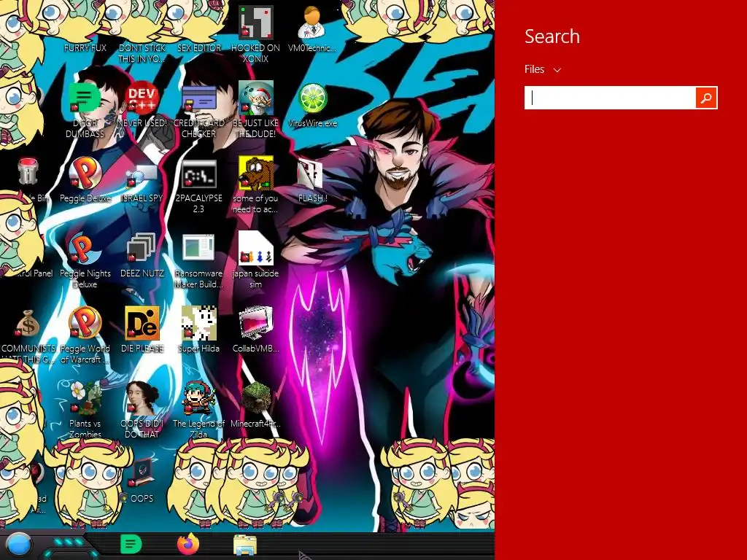
Task: Select the DONT STICK THIS IN YO label
Action: tap(142, 53)
